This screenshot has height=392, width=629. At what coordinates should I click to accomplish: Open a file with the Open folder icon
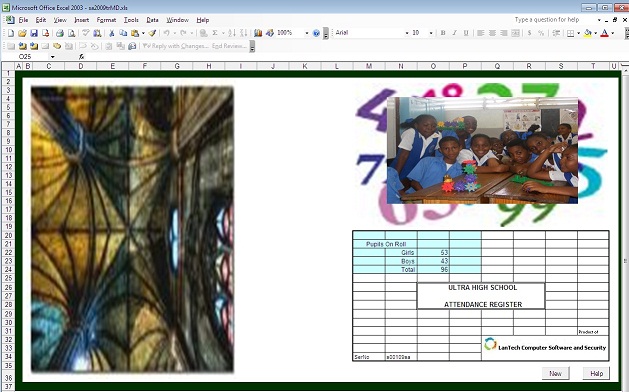pos(22,33)
